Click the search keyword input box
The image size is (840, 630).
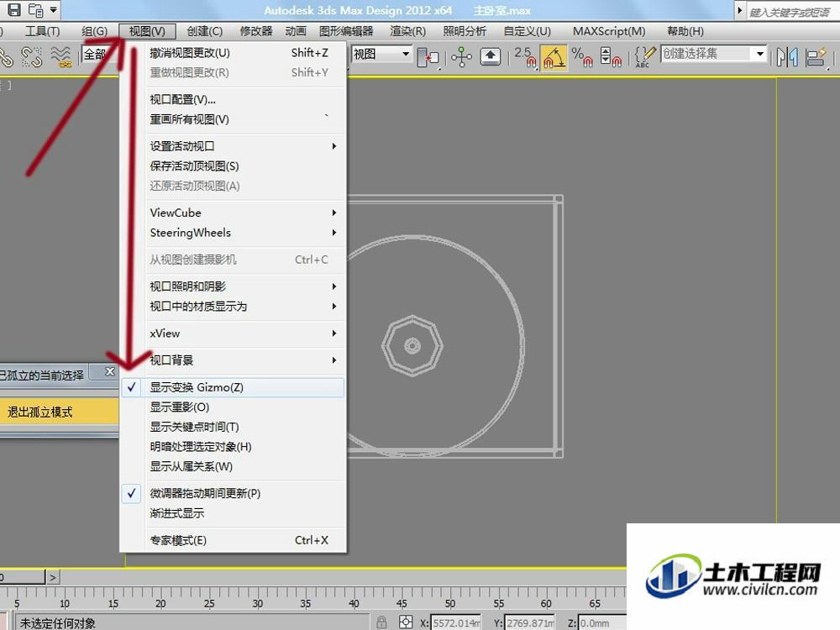click(x=793, y=11)
